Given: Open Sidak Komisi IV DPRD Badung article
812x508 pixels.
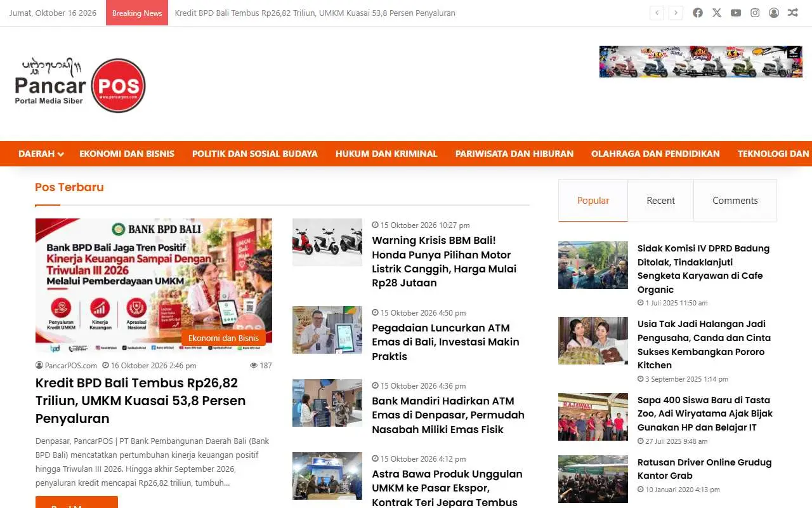Looking at the screenshot, I should click(704, 269).
